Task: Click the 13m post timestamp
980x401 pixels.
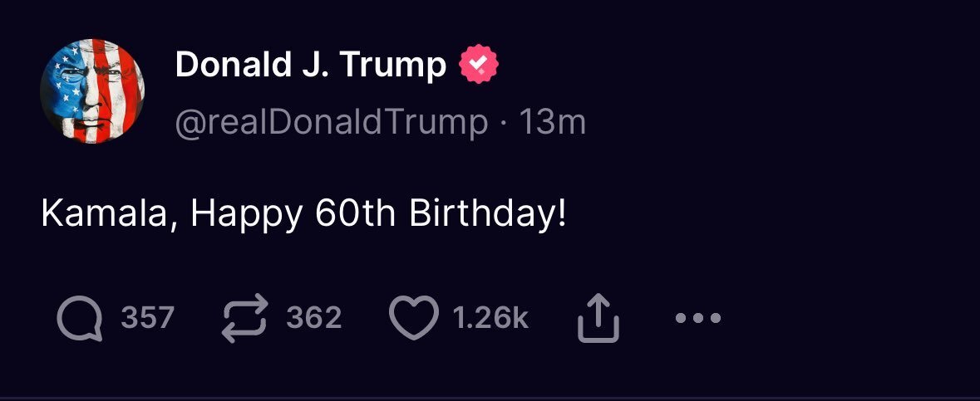Action: coord(553,123)
